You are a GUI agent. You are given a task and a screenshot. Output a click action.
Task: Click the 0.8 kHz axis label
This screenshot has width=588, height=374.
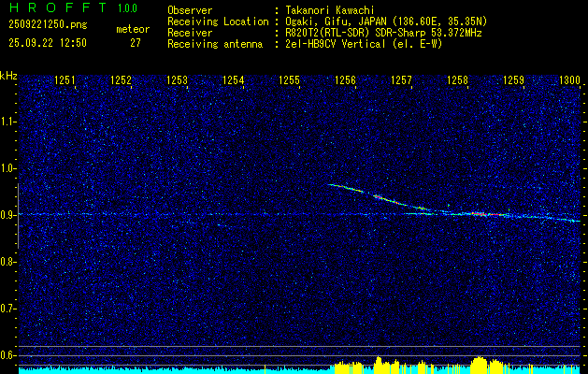coord(7,262)
